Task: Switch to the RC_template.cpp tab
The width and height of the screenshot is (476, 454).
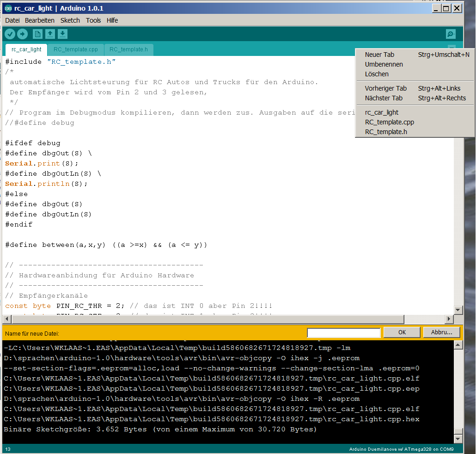Action: (76, 49)
